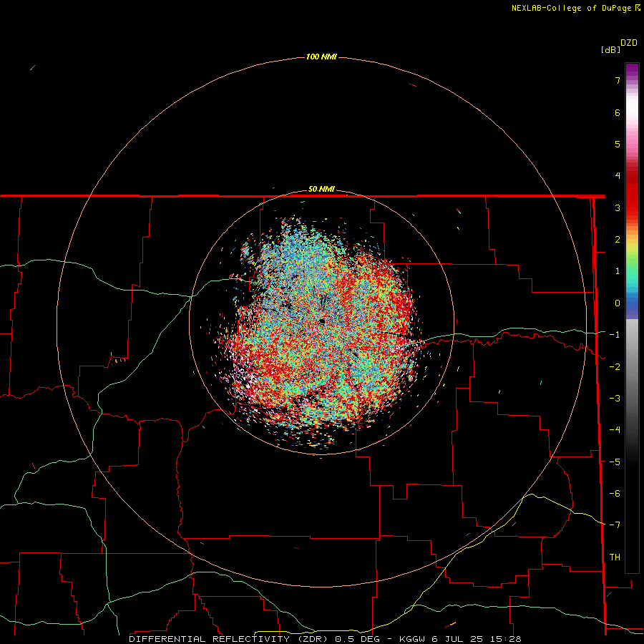Screen dimensions: 644x644
Task: Click the 7 dB value on color scale
Action: click(x=618, y=80)
